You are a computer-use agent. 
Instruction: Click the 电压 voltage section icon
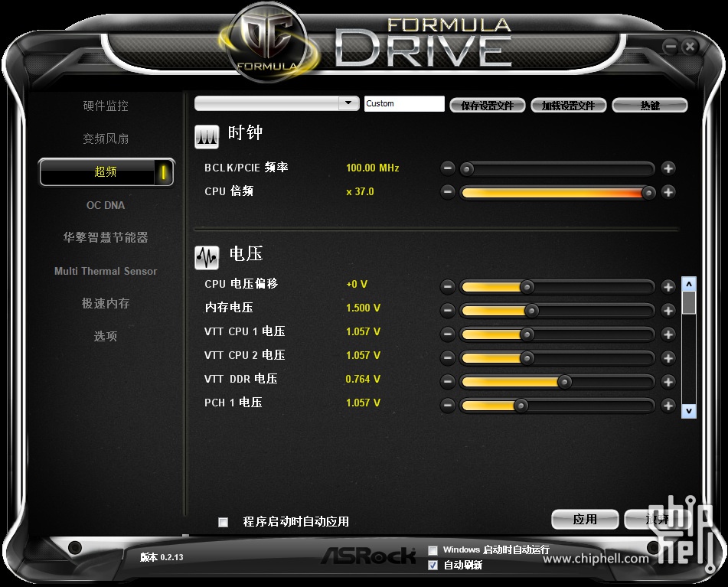(x=207, y=258)
